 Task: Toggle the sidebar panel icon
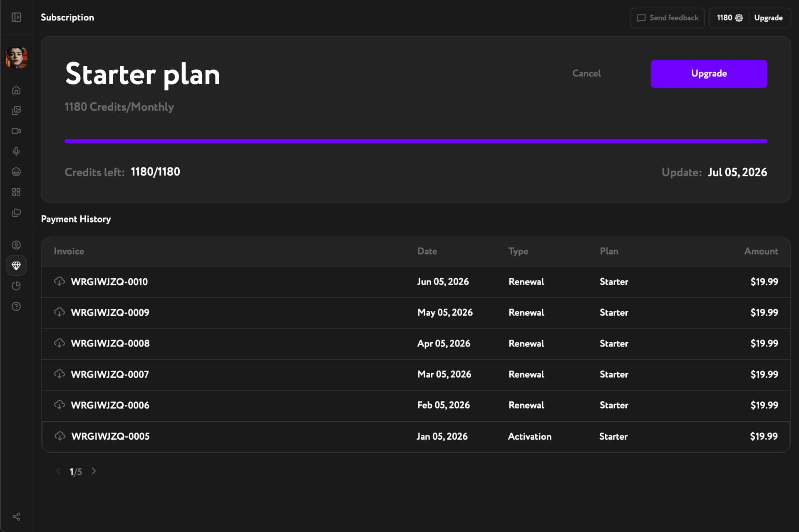tap(16, 17)
